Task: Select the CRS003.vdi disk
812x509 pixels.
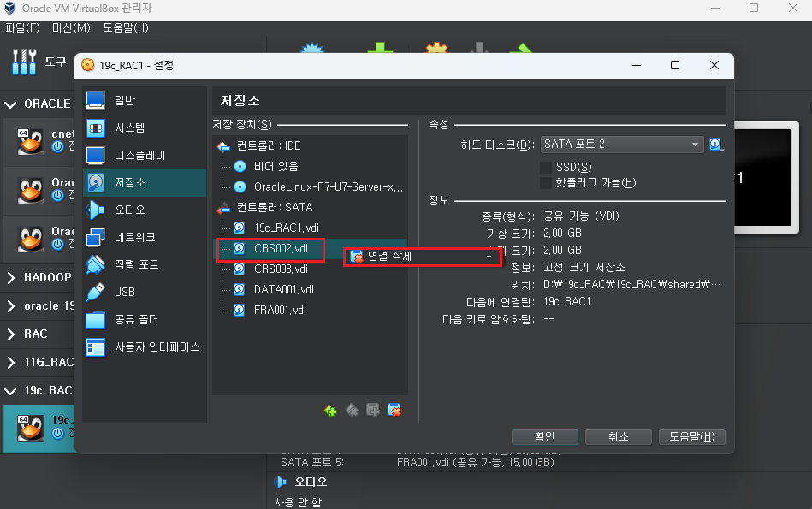Action: 281,269
